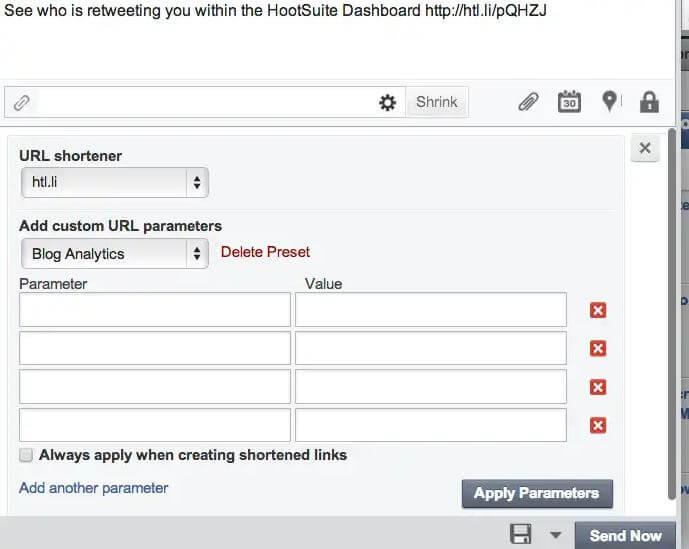Click the Send Now button
The width and height of the screenshot is (689, 549).
click(625, 535)
